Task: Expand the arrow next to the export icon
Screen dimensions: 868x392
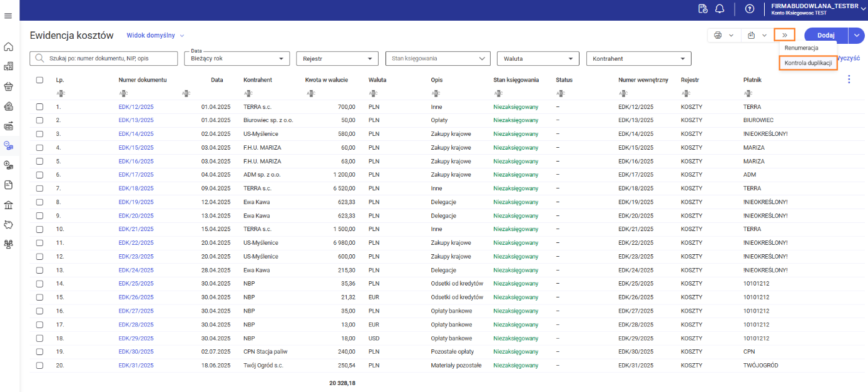Action: pyautogui.click(x=764, y=35)
